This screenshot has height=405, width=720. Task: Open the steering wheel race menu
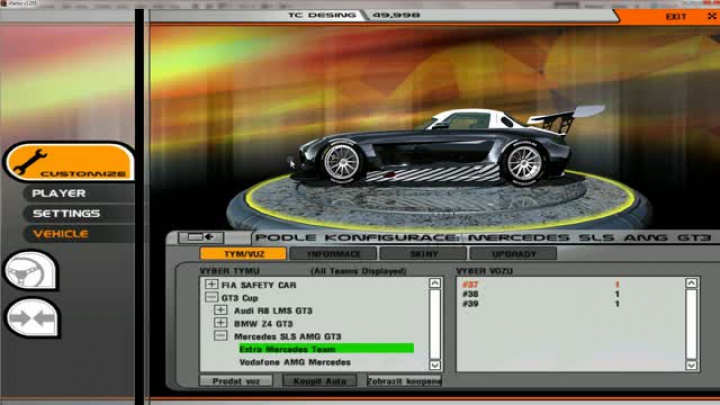point(30,271)
